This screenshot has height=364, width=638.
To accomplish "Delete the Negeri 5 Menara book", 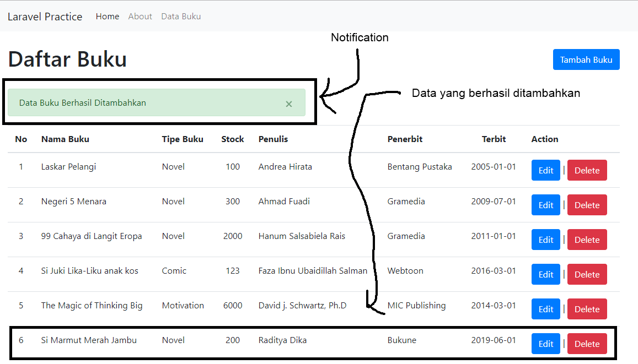I will (x=587, y=205).
